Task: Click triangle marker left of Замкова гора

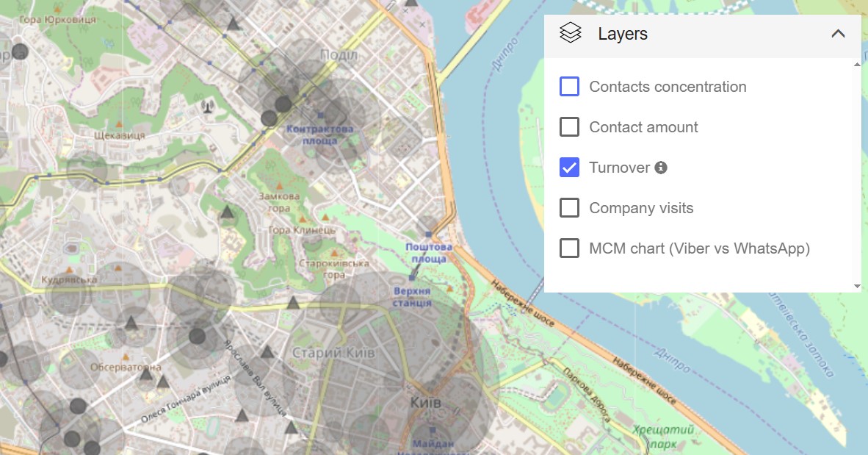Action: 228,214
